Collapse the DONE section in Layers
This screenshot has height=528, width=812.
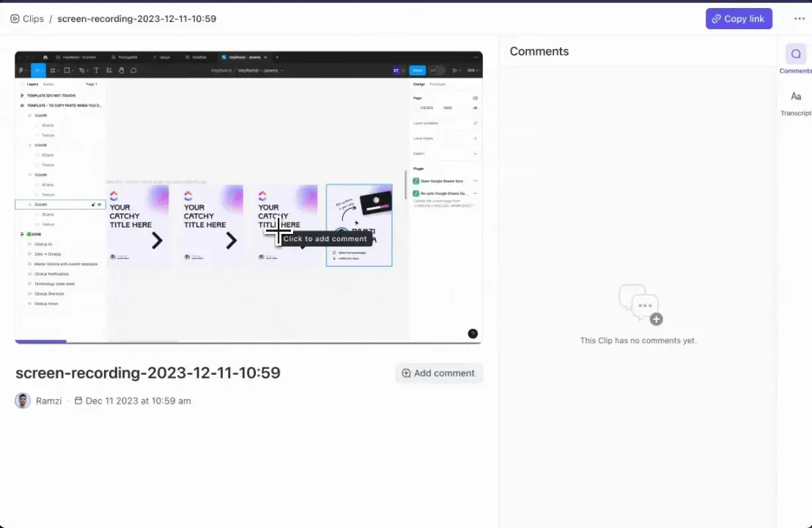[23, 233]
